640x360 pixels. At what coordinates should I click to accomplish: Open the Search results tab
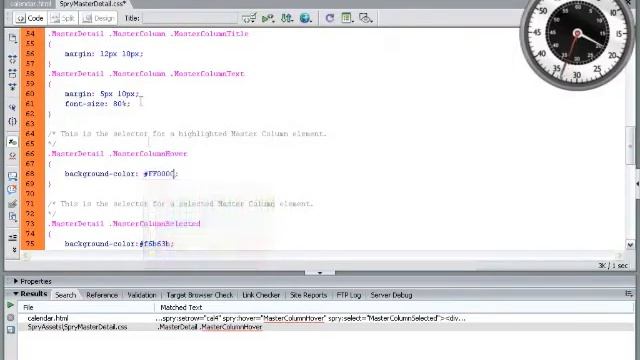65,295
